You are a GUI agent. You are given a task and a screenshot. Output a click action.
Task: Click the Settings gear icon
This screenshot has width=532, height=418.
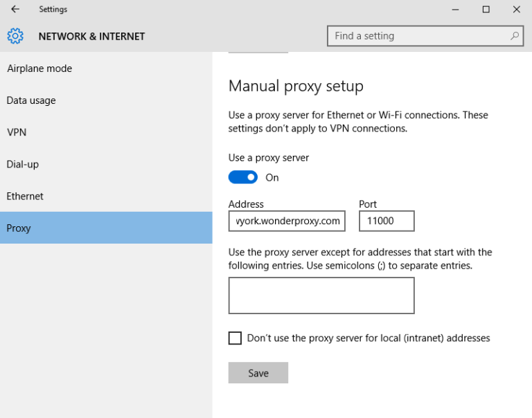pos(15,36)
